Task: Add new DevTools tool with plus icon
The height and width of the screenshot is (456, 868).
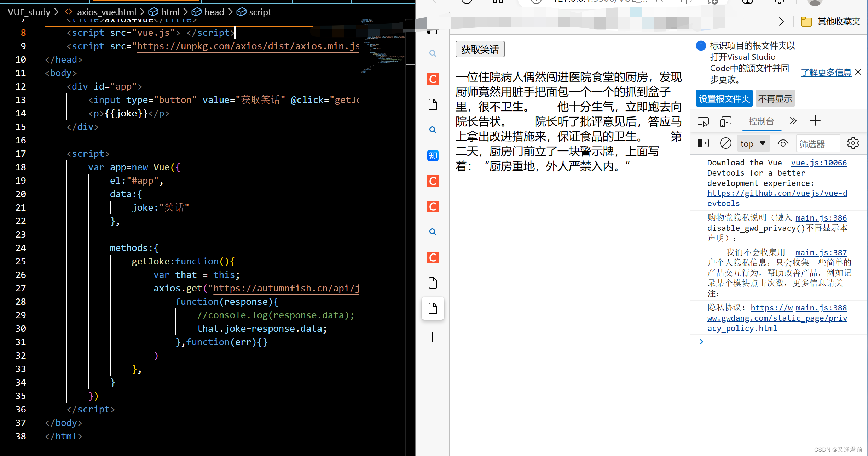Action: click(815, 121)
